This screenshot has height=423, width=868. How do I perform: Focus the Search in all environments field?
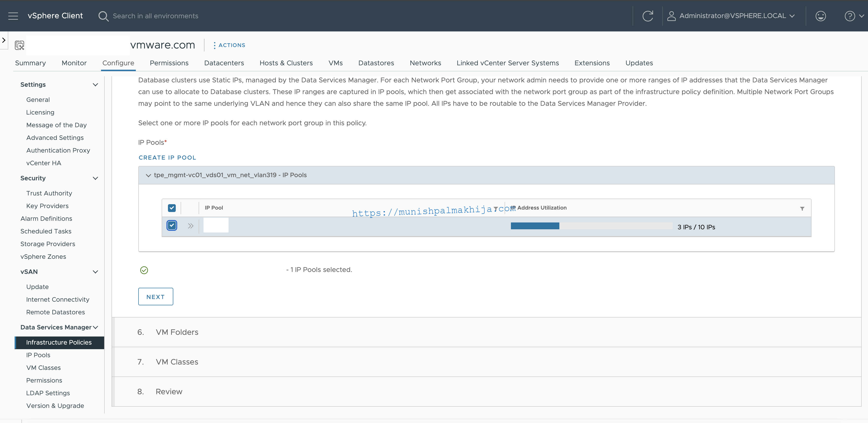(155, 16)
